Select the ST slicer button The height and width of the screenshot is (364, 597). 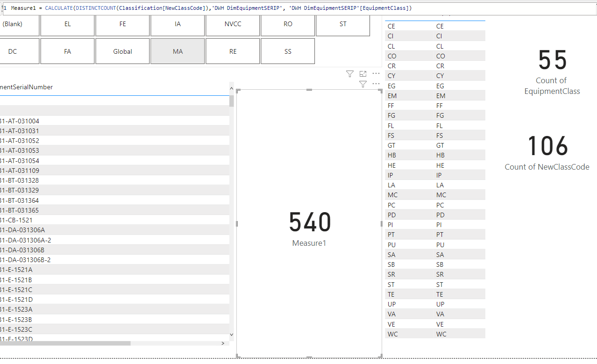pos(343,24)
